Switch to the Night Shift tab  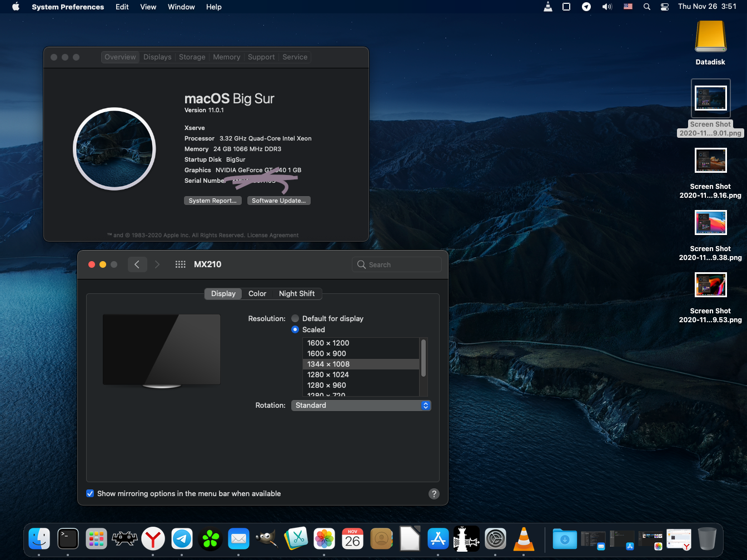click(x=297, y=293)
